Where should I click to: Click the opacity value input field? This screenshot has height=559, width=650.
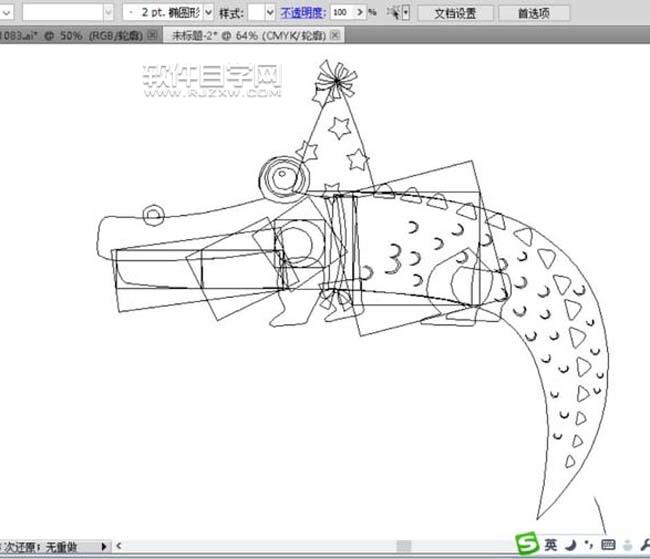coord(341,13)
